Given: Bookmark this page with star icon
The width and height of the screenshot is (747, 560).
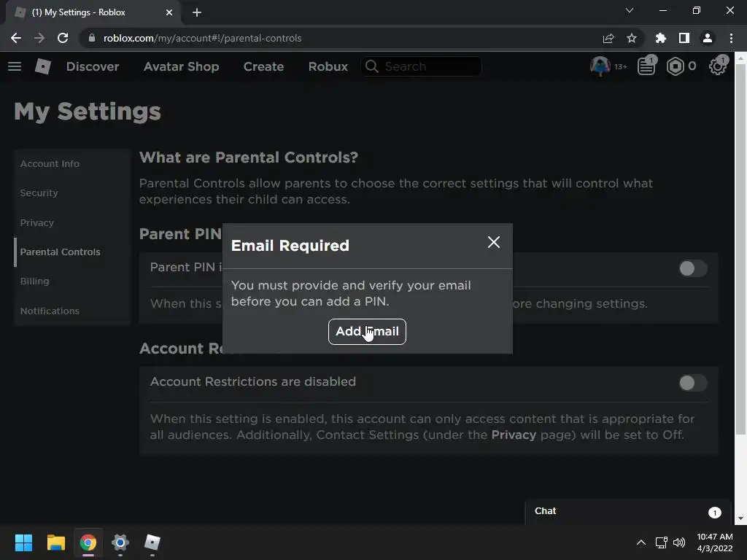Looking at the screenshot, I should click(x=631, y=38).
